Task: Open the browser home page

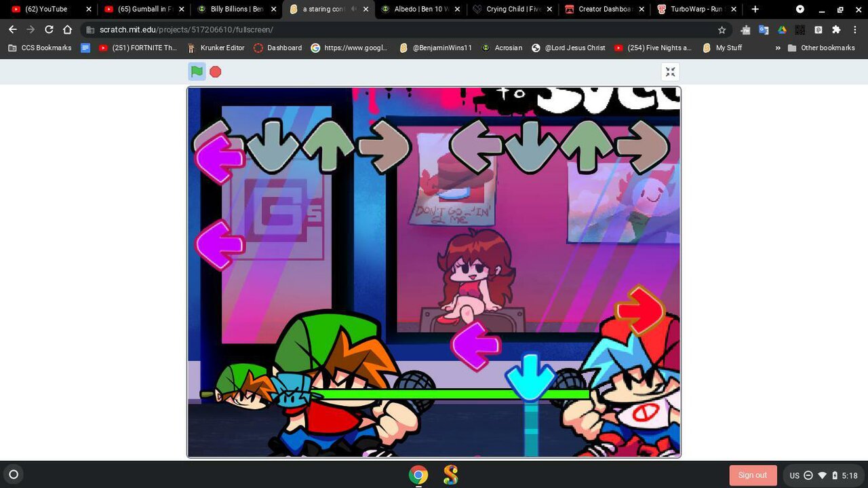Action: coord(67,30)
